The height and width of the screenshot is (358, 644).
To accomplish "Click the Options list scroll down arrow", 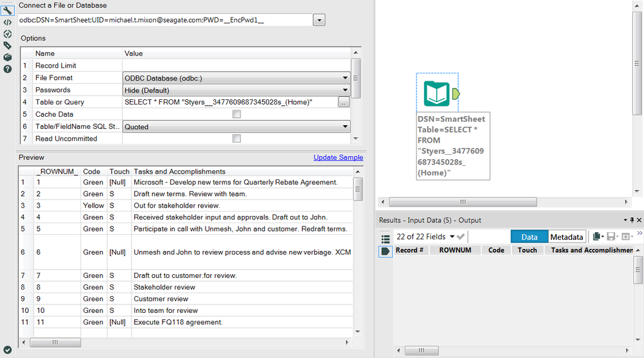I will click(356, 139).
